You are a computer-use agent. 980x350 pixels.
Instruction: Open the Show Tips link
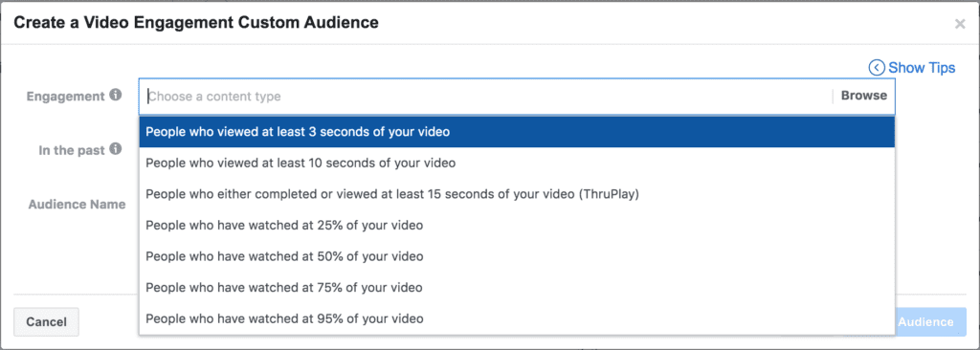click(922, 68)
